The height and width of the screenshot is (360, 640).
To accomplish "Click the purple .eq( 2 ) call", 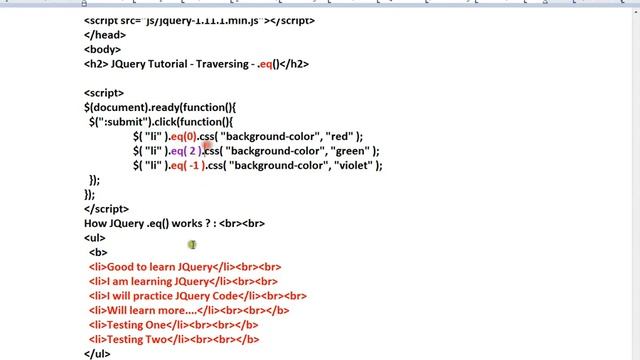I will tap(186, 151).
